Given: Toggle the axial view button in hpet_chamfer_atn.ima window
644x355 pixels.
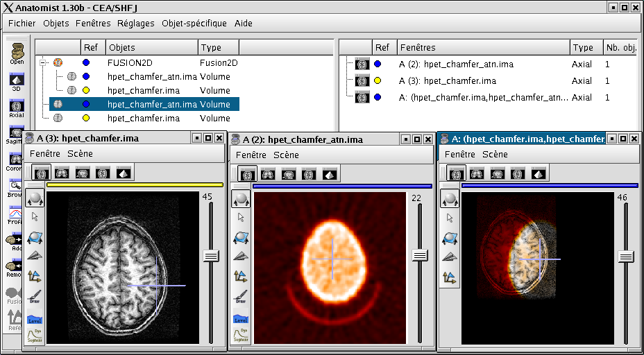Looking at the screenshot, I should (247, 173).
